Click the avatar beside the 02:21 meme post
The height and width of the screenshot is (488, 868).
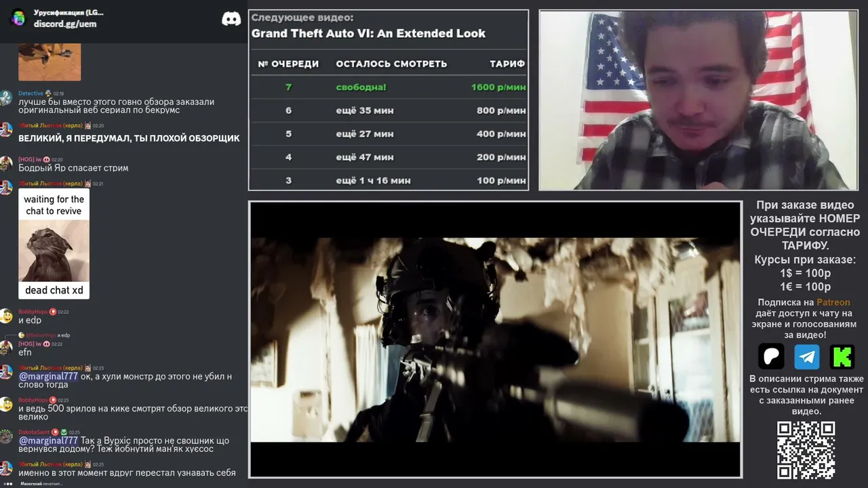click(6, 188)
